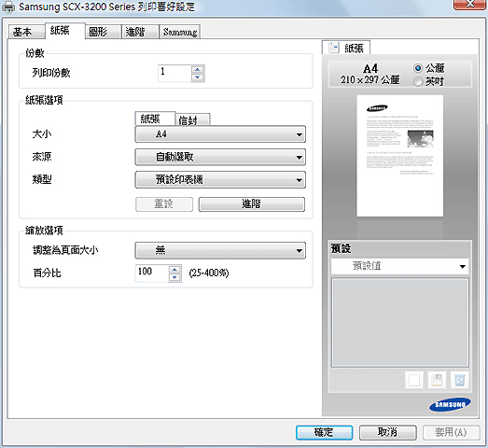This screenshot has height=448, width=488.
Task: Click the 取消 cancel button
Action: pyautogui.click(x=388, y=432)
